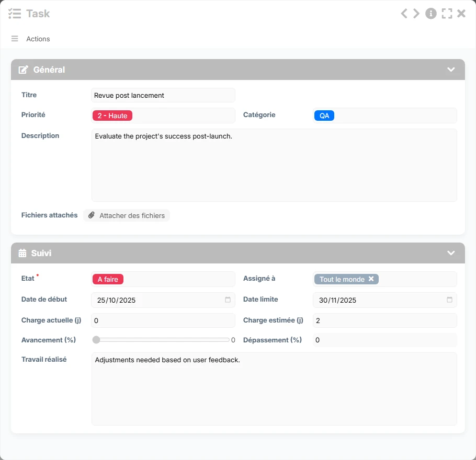Click the calendar icon beside Suivi
The height and width of the screenshot is (460, 476).
point(22,253)
